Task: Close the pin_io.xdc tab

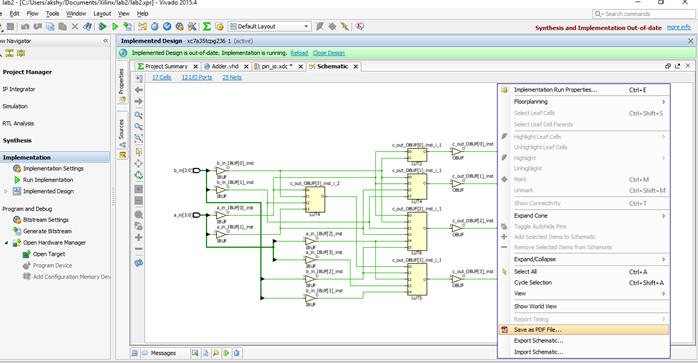Action: click(300, 67)
